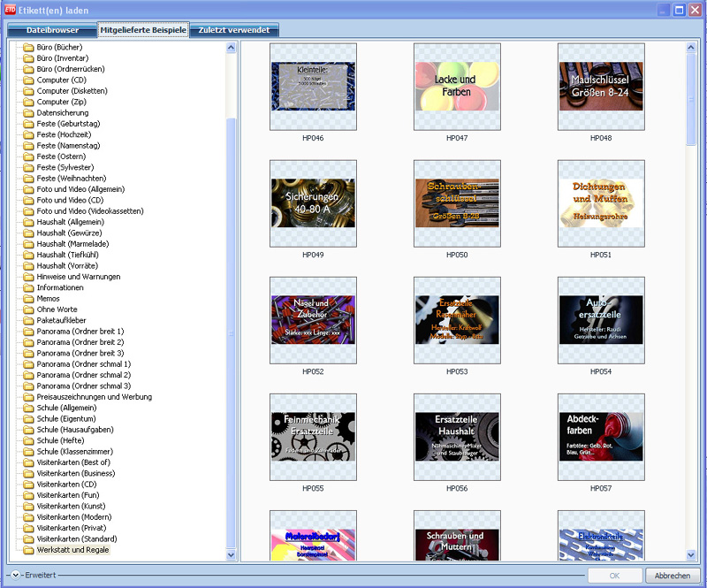
Task: Switch to the Dateibrowser tab
Action: [51, 30]
